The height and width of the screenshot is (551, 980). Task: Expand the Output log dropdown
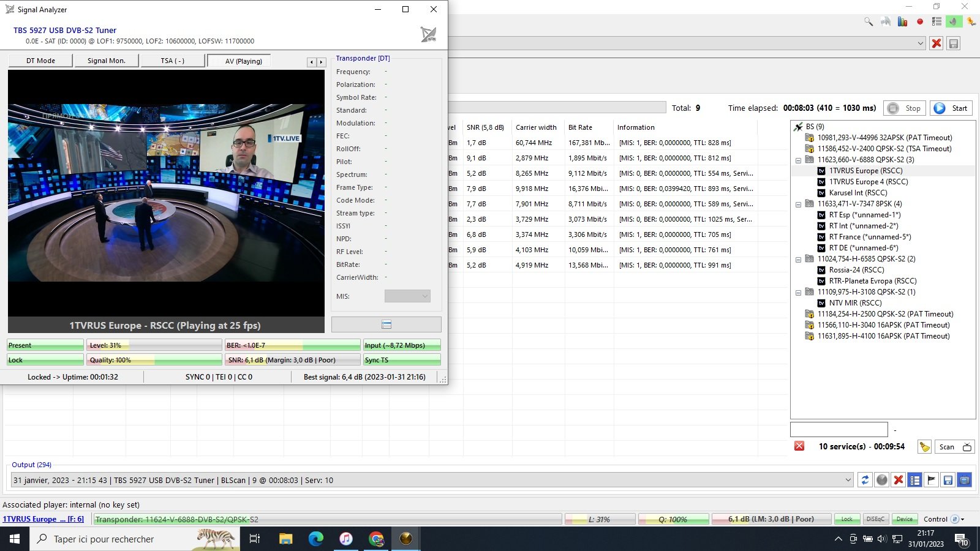click(x=848, y=481)
